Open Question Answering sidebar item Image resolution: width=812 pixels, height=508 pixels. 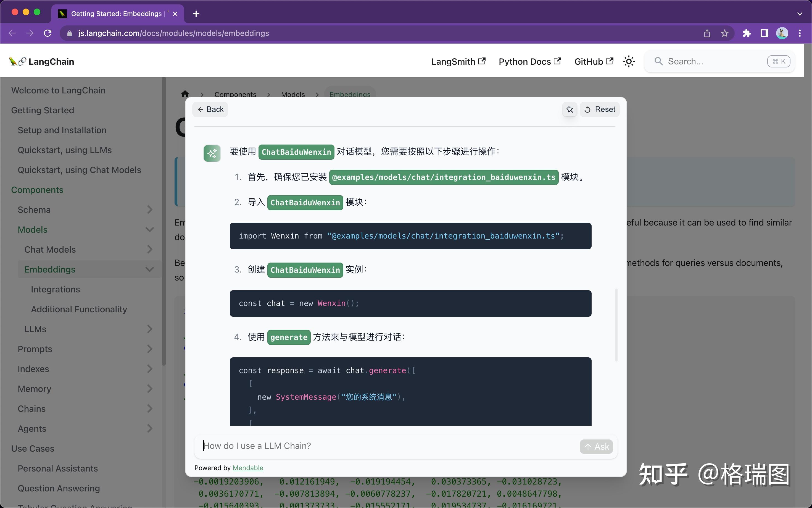[59, 488]
